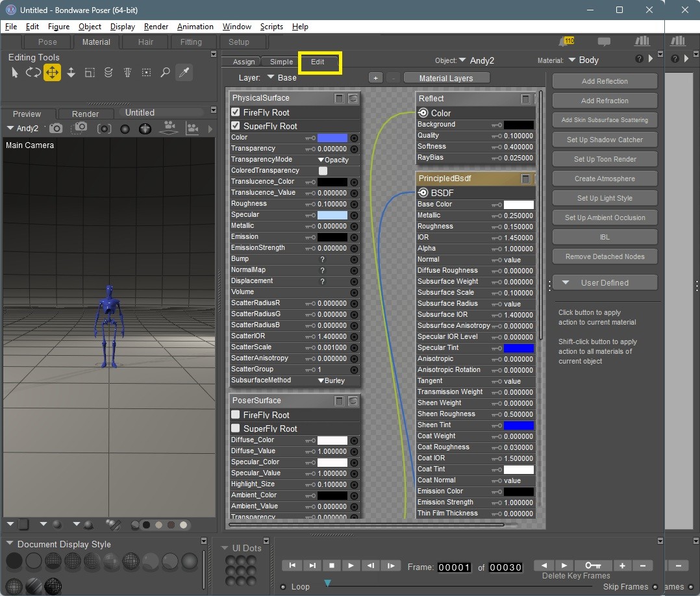
Task: Select the Rotate editing tool
Action: coord(33,73)
